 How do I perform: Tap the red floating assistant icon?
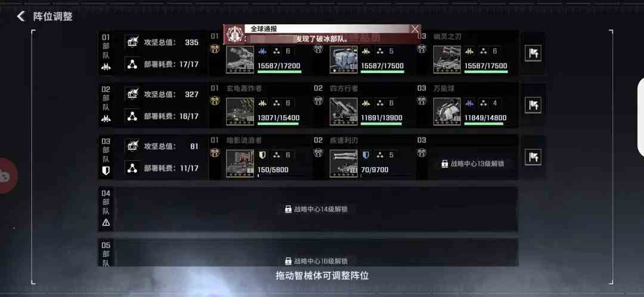coord(6,176)
